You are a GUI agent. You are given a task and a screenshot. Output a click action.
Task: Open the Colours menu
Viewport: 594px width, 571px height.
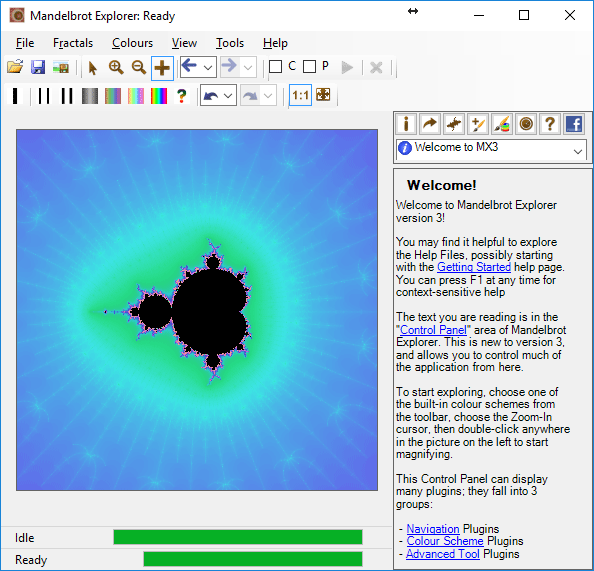click(x=133, y=43)
